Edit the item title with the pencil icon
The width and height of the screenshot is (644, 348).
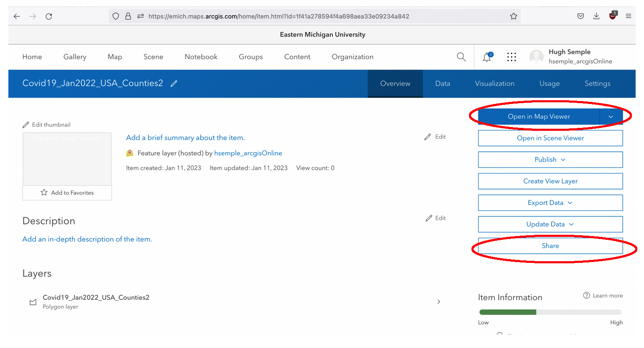click(174, 83)
